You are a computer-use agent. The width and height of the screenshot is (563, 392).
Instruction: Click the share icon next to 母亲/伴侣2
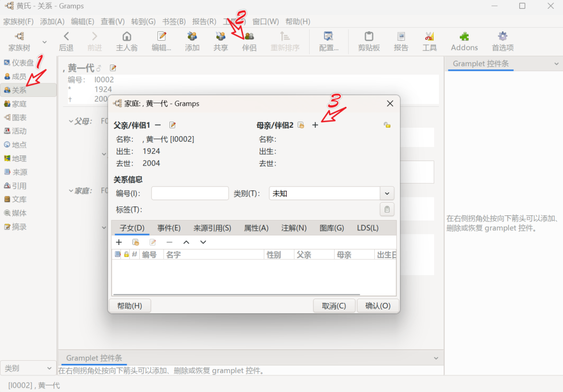301,125
